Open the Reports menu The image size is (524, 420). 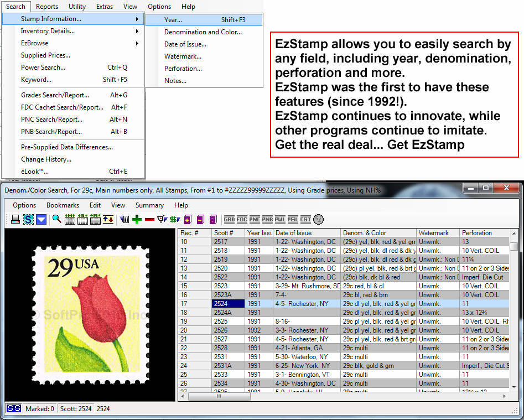46,6
